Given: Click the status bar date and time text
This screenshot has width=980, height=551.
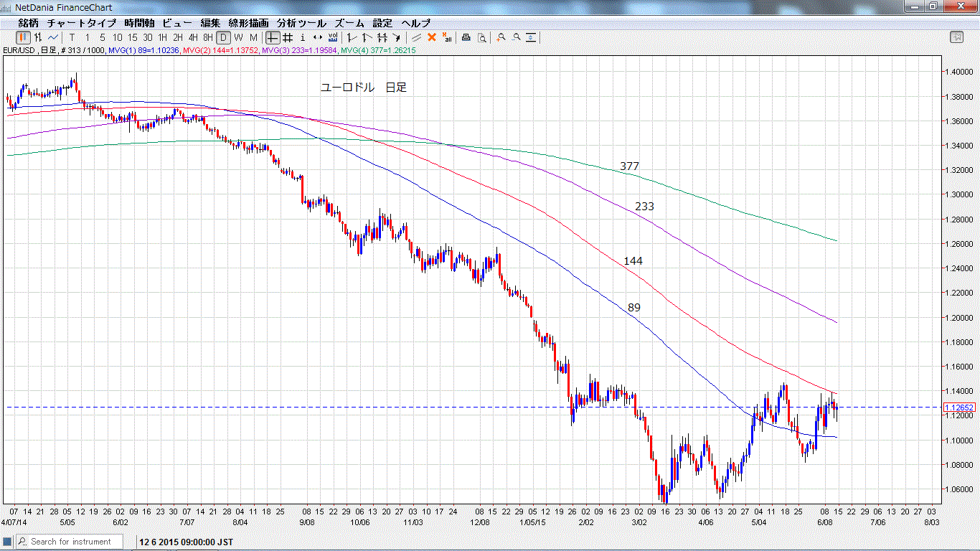Looking at the screenshot, I should click(187, 542).
